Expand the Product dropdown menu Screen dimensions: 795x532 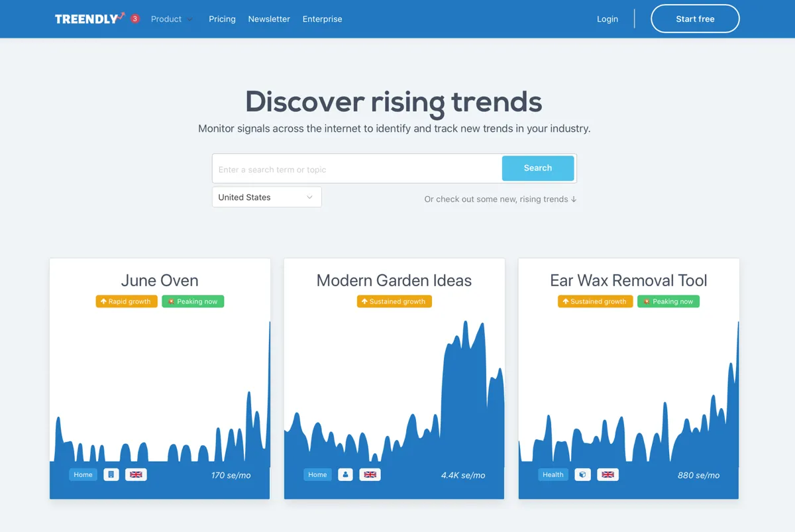[x=172, y=19]
